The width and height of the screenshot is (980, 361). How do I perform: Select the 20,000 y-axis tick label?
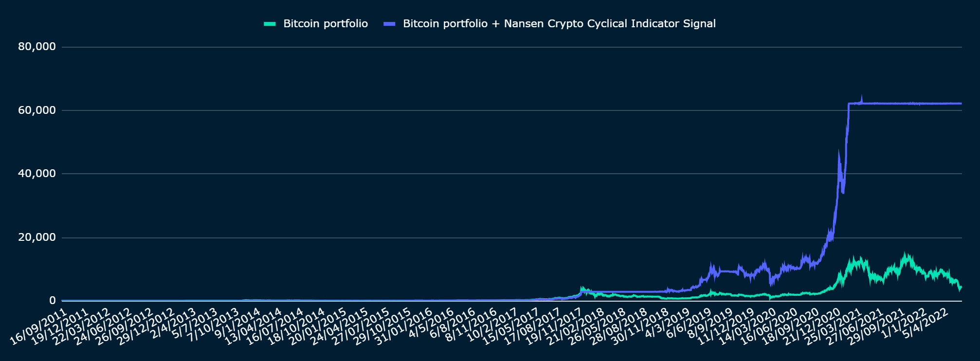click(x=37, y=237)
